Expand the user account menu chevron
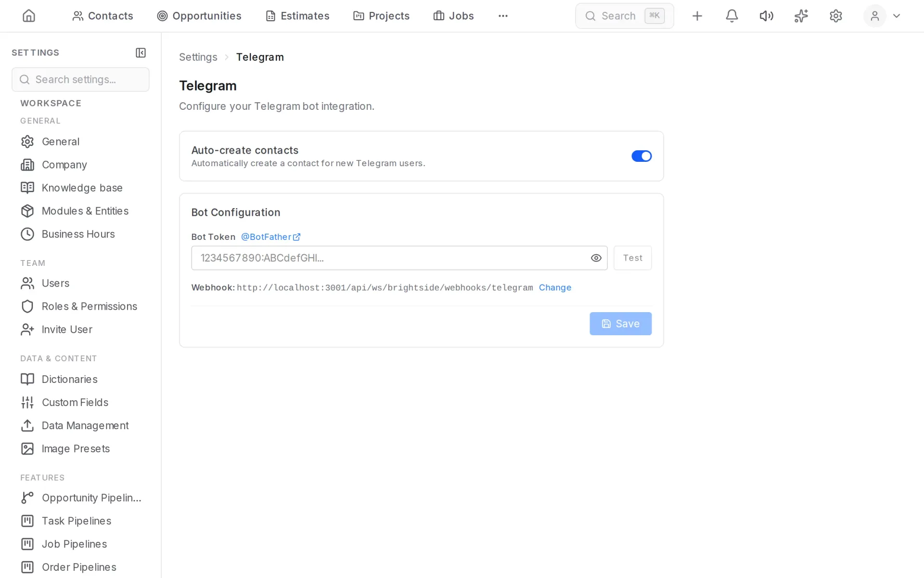Image resolution: width=924 pixels, height=578 pixels. tap(897, 16)
